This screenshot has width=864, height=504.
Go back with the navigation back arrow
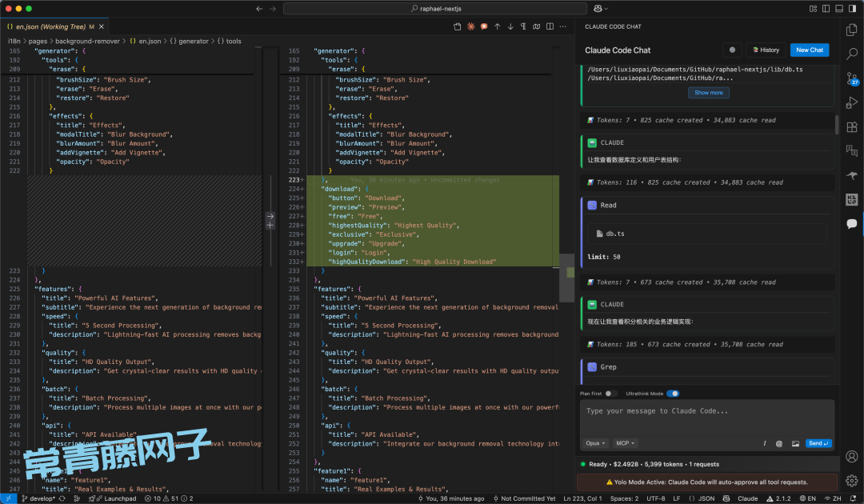[x=259, y=9]
